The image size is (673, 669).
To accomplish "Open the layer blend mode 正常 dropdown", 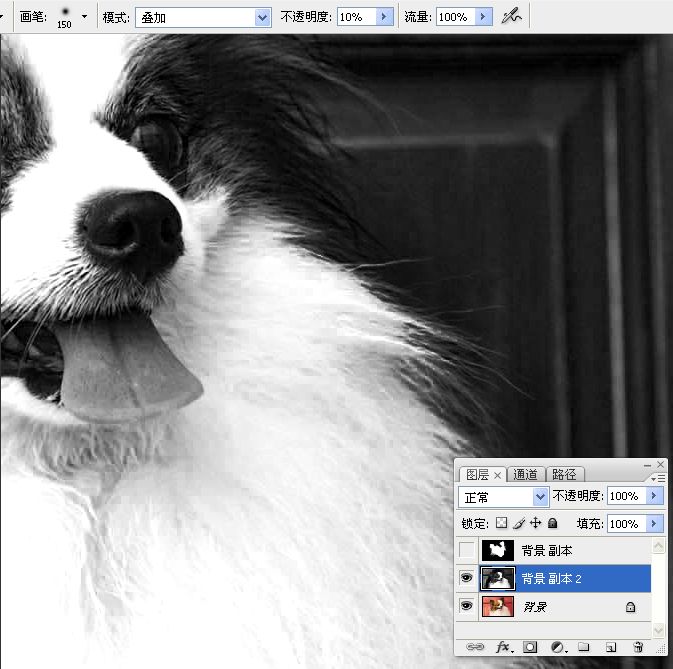I will 503,497.
